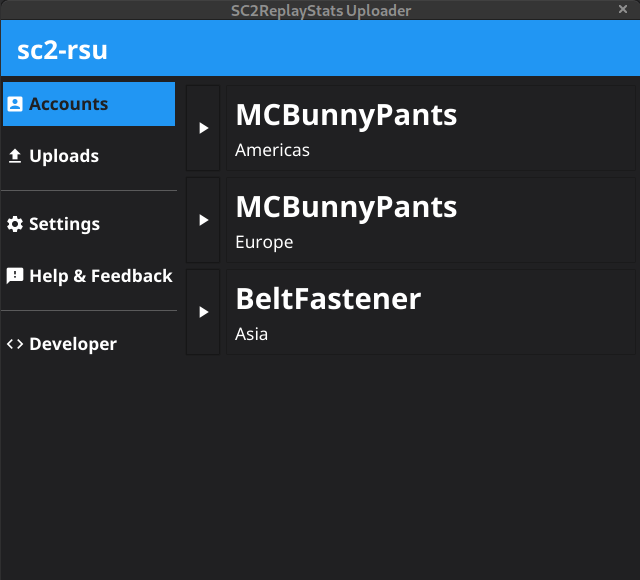Go to the Uploads page
Viewport: 640px width, 580px height.
click(89, 156)
